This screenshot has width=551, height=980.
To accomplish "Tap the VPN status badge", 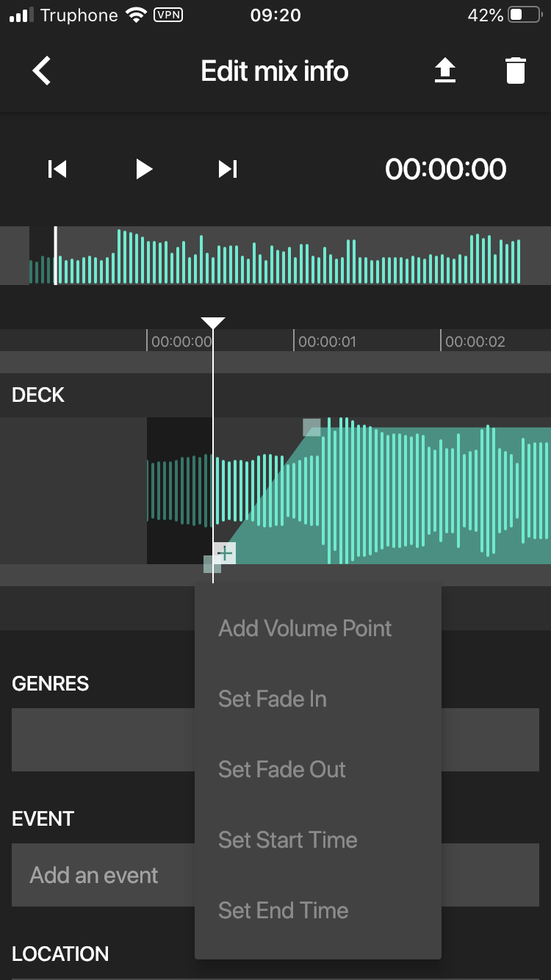I will click(168, 14).
